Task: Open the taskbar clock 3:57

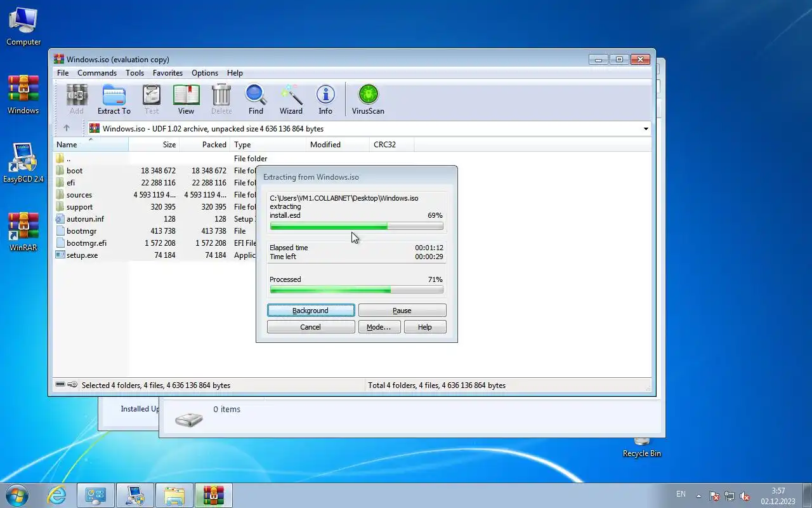Action: pyautogui.click(x=778, y=496)
